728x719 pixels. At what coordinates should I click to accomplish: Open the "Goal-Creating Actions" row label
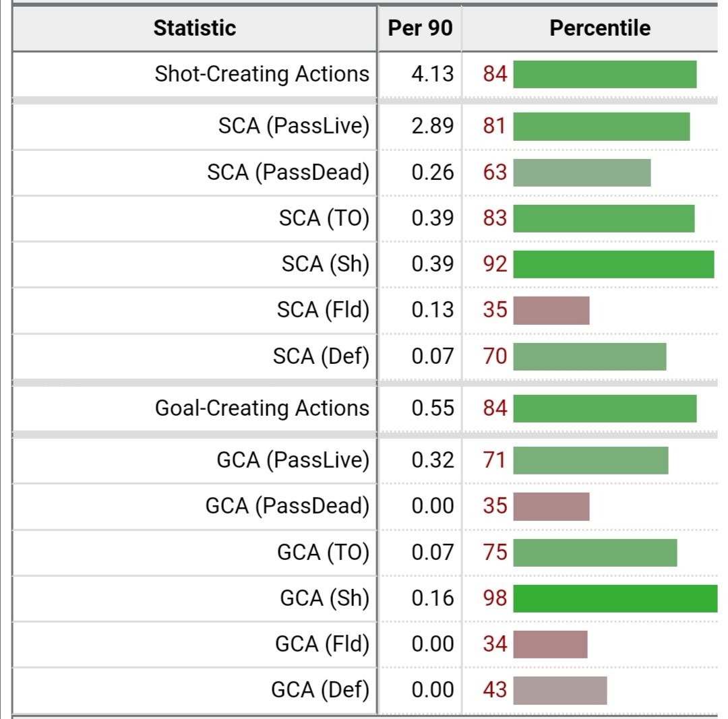point(262,408)
